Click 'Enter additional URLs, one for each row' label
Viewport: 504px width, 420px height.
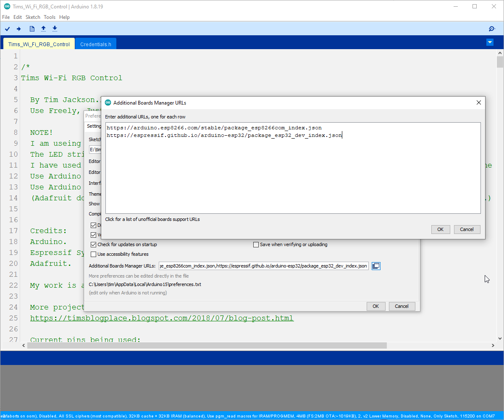point(145,117)
